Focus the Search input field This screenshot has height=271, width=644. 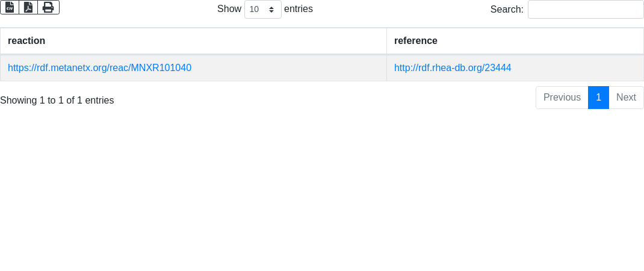click(x=585, y=10)
